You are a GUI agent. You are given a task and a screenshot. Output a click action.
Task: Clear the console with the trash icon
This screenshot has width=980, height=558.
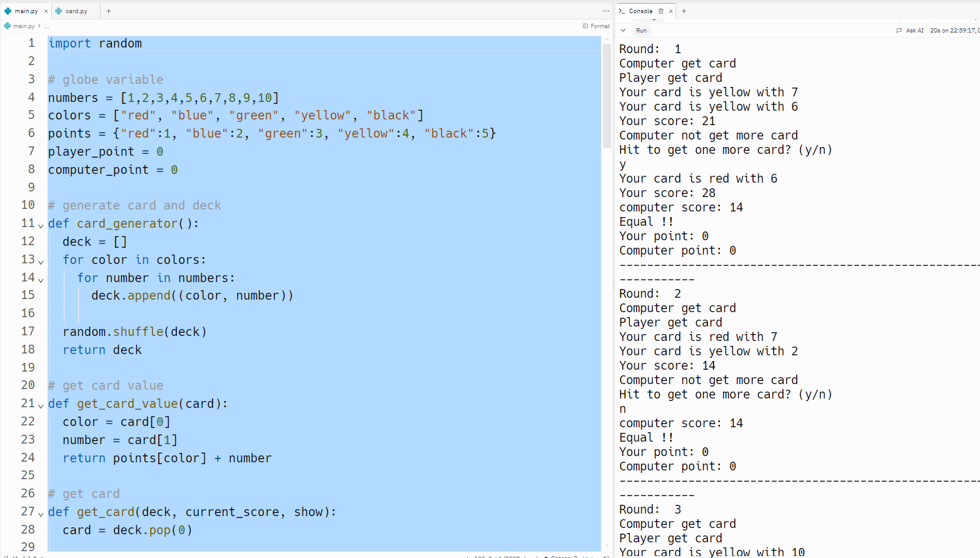coord(660,11)
